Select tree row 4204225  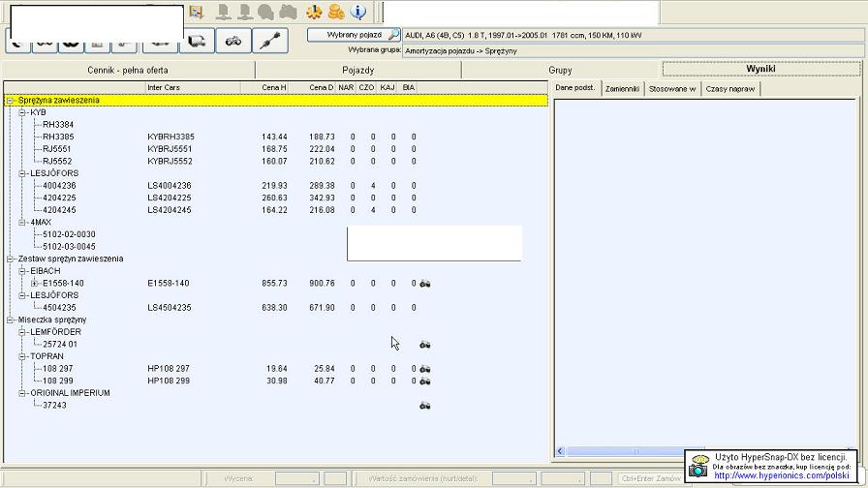click(59, 198)
